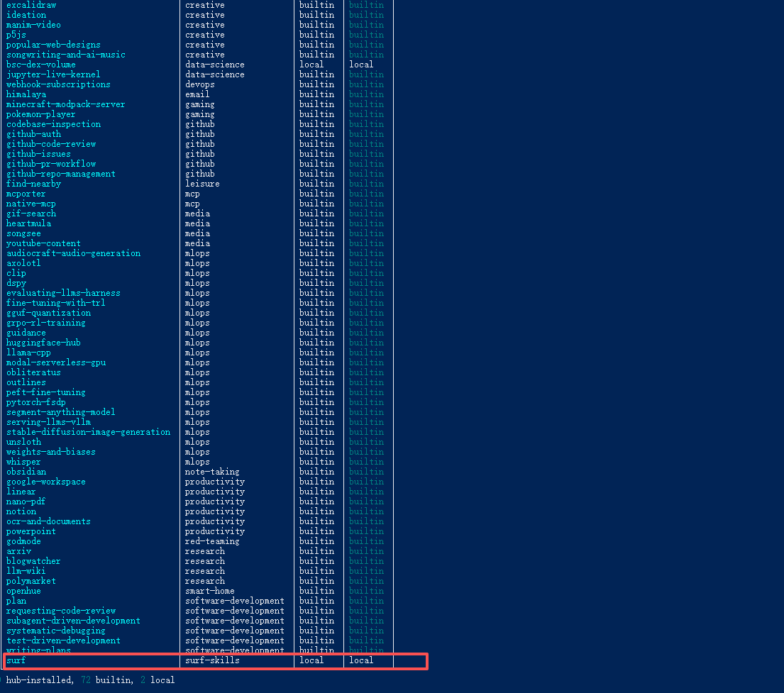Click the red-teaming category cell
The width and height of the screenshot is (784, 693).
[x=212, y=541]
